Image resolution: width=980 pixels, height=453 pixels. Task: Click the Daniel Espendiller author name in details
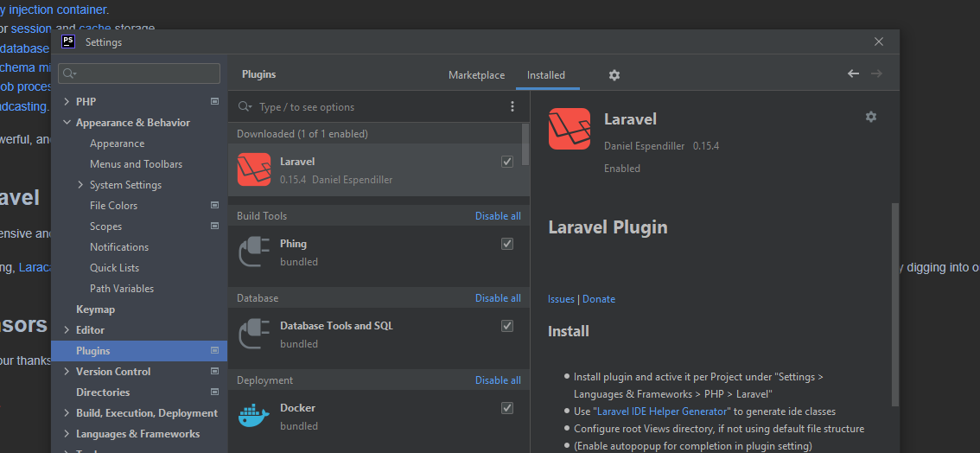[x=645, y=145]
